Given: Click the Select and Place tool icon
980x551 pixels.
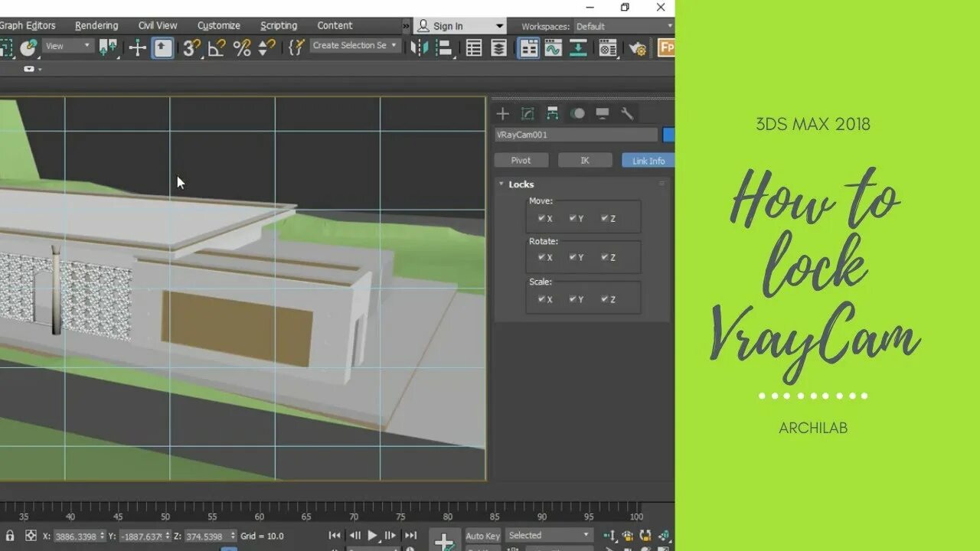Looking at the screenshot, I should click(x=28, y=48).
